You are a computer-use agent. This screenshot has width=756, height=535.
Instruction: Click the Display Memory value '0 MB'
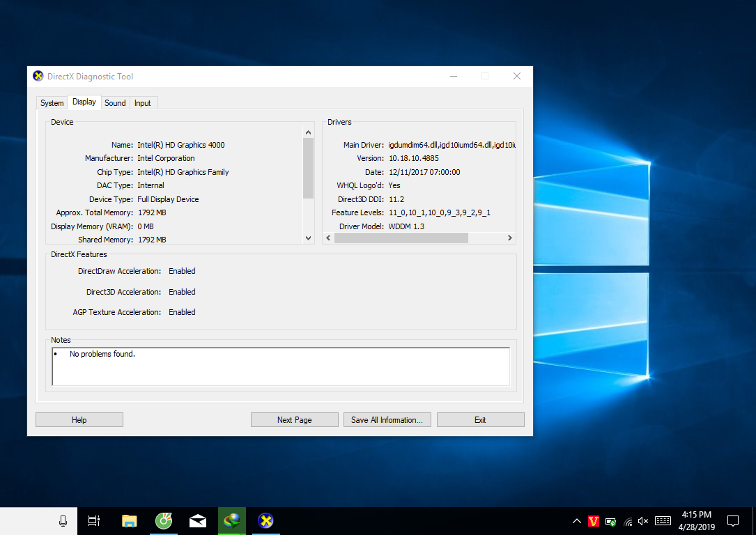tap(146, 226)
